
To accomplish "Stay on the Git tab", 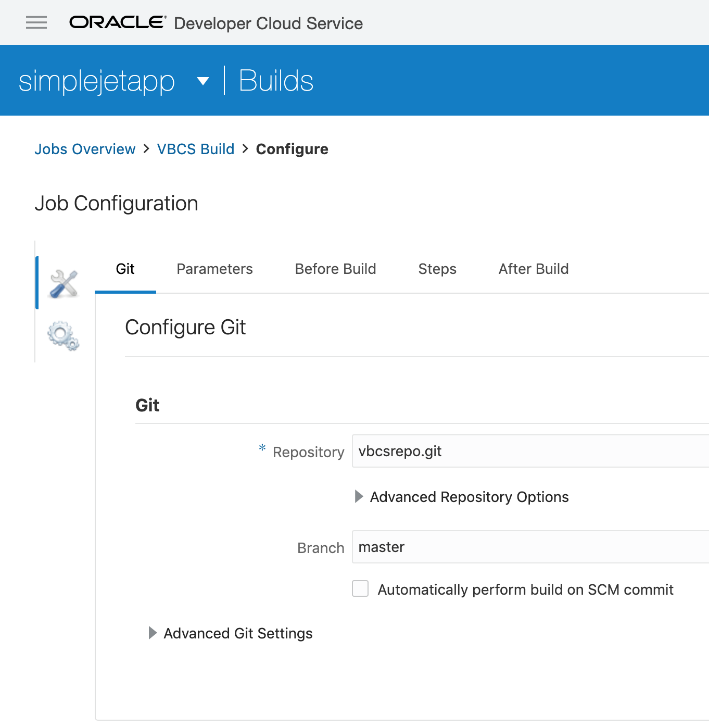I will (x=124, y=269).
